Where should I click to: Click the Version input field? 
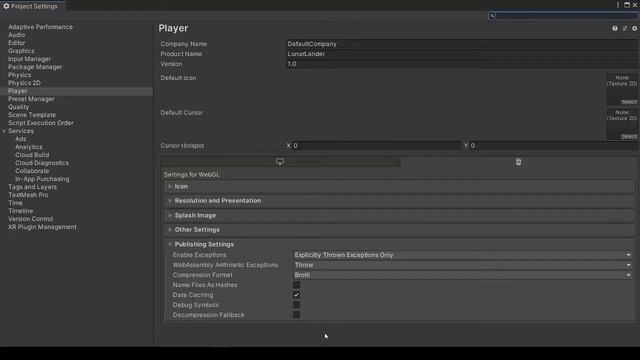point(462,64)
